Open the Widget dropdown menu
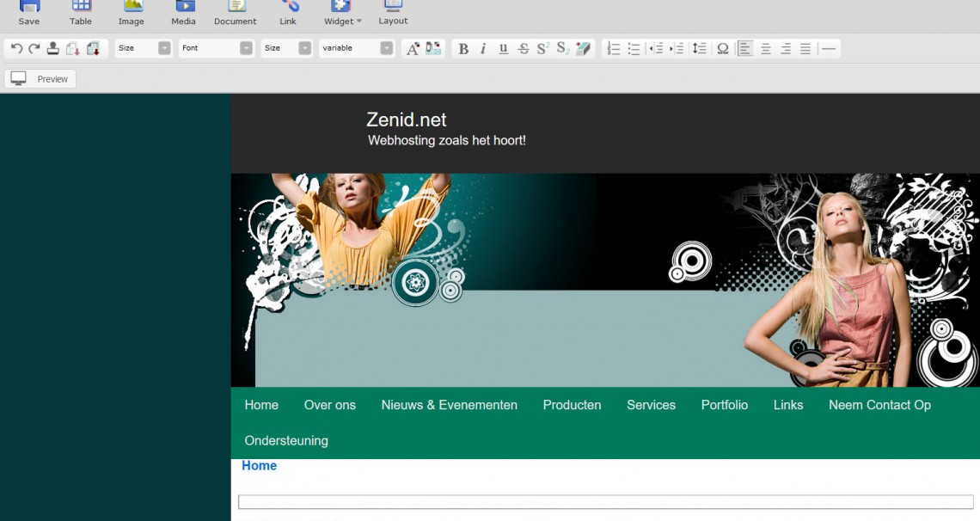980x521 pixels. pyautogui.click(x=342, y=13)
